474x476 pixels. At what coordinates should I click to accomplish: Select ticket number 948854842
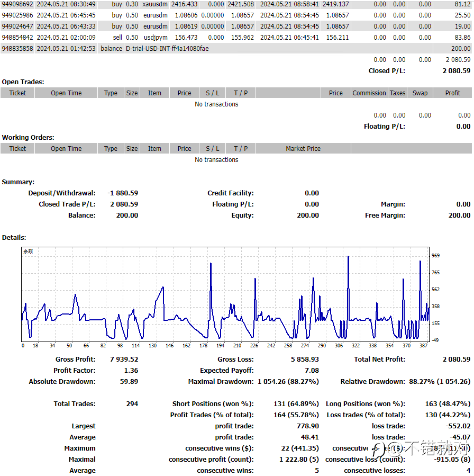(17, 38)
